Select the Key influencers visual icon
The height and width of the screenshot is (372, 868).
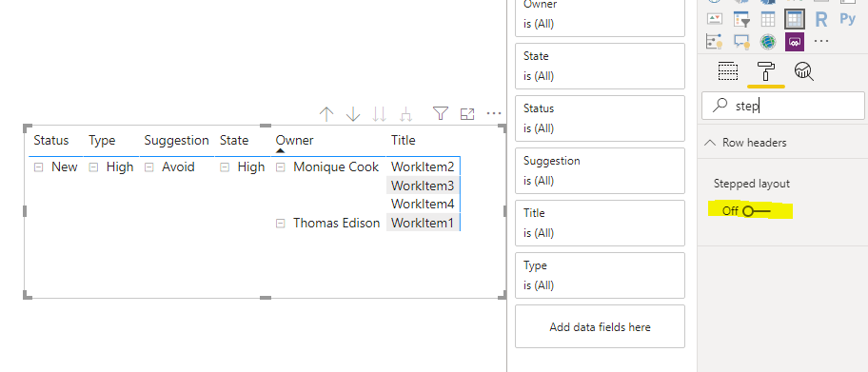[x=715, y=41]
